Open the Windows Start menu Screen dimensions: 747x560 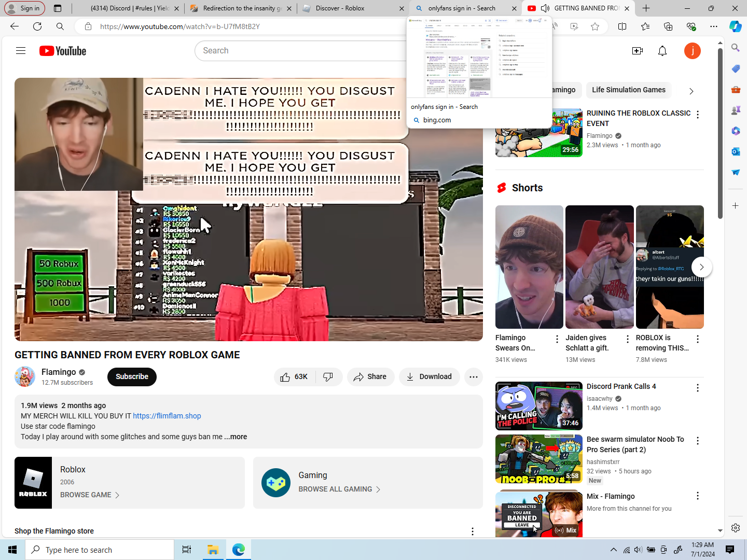[x=12, y=550]
